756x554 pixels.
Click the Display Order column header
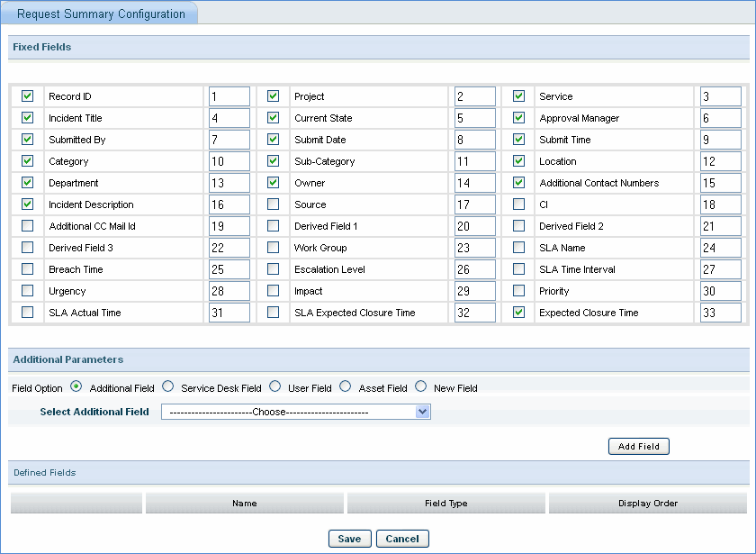pos(647,504)
